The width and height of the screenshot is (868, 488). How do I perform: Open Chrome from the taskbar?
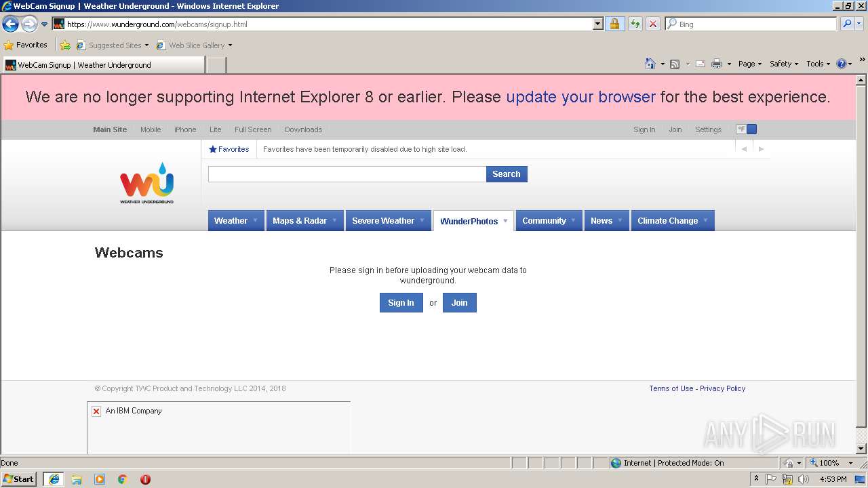click(123, 479)
